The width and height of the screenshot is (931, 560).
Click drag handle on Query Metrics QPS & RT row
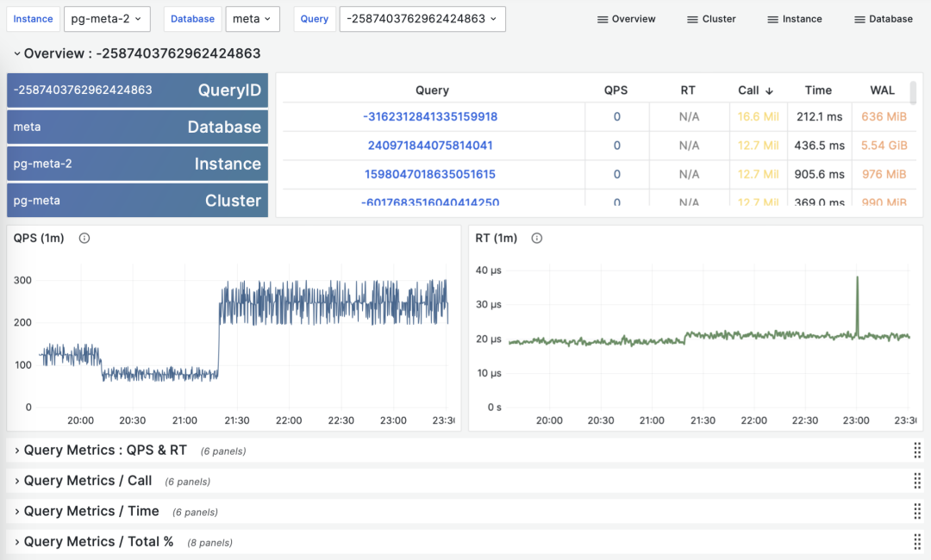pyautogui.click(x=916, y=451)
